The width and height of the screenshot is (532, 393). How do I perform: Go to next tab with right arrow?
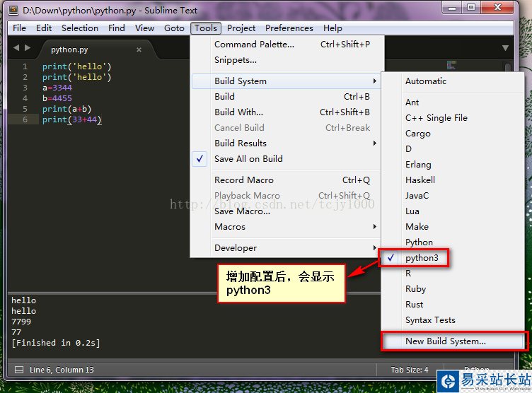28,48
